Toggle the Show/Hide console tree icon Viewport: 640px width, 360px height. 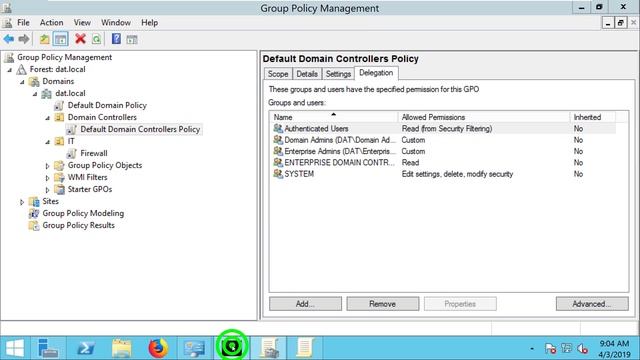click(x=60, y=39)
